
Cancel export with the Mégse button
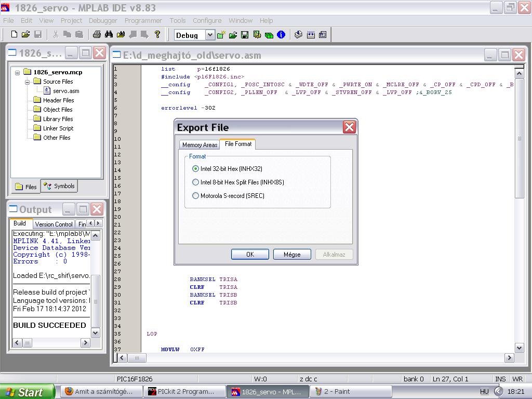pyautogui.click(x=292, y=255)
